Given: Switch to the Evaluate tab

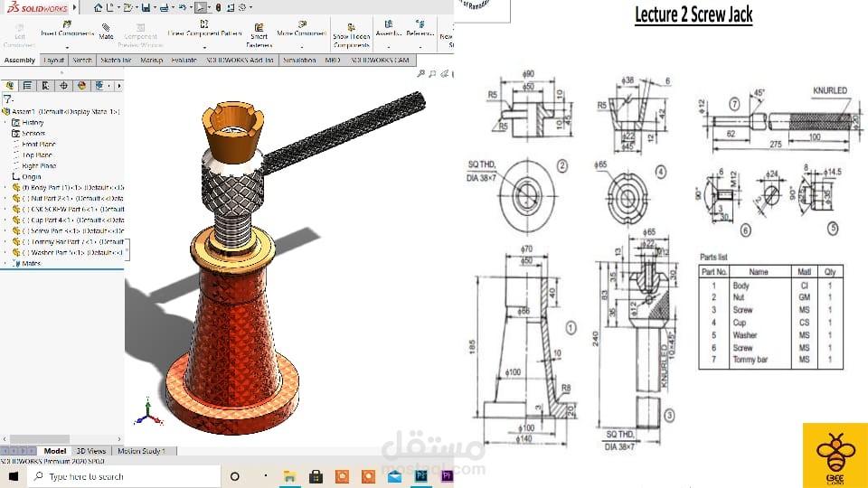Looking at the screenshot, I should click(184, 60).
